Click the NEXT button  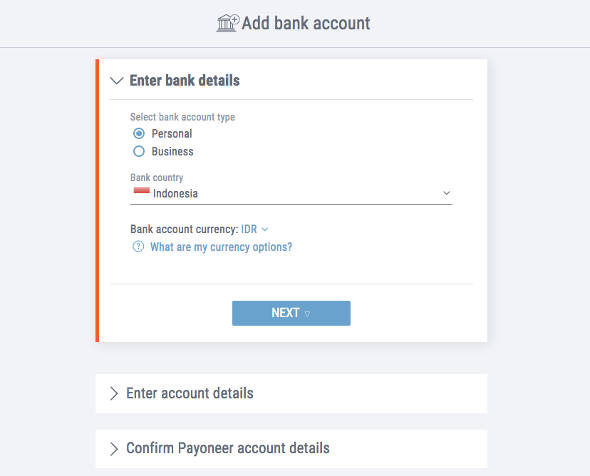coord(291,313)
